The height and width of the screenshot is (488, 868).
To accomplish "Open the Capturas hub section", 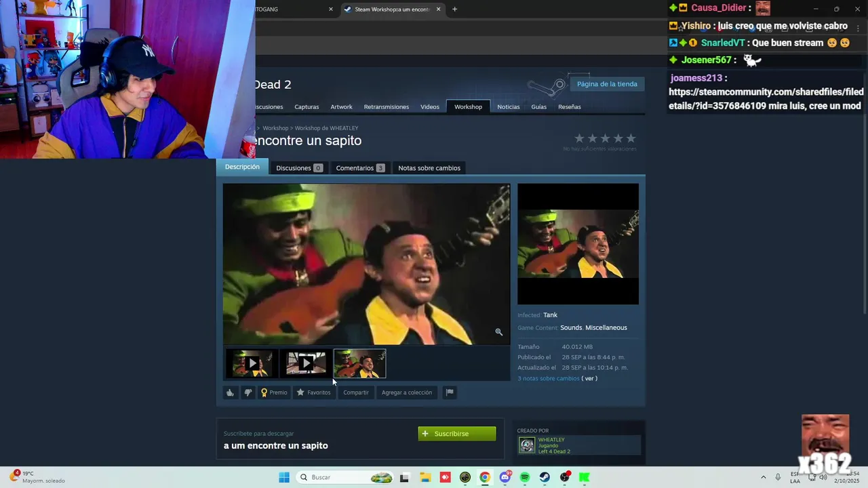I will 307,107.
